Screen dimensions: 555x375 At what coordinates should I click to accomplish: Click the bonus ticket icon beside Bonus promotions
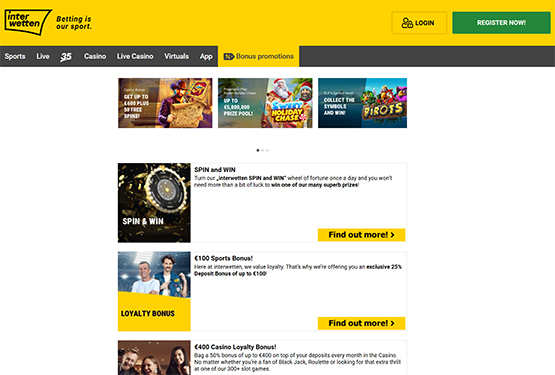point(229,56)
